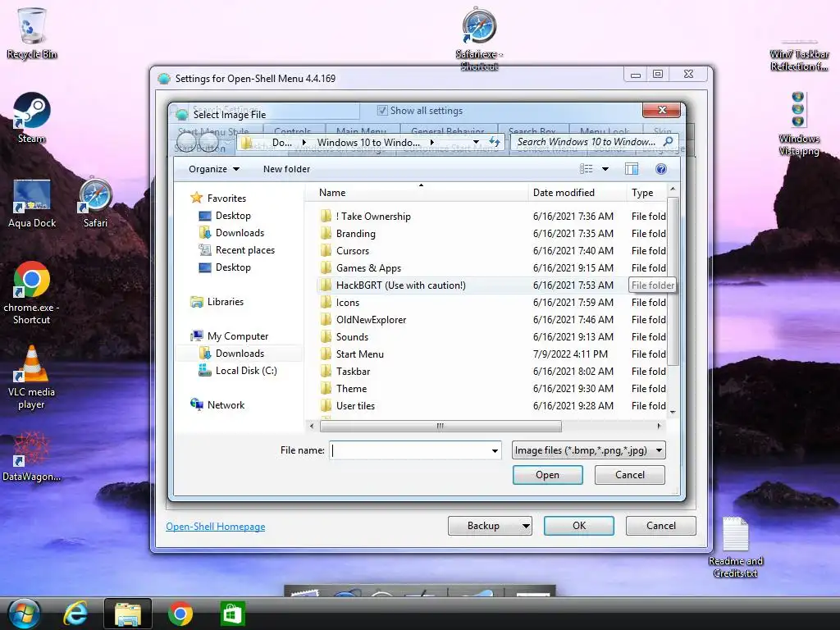Open the Open-Shell Homepage link
The width and height of the screenshot is (840, 630).
(x=216, y=527)
